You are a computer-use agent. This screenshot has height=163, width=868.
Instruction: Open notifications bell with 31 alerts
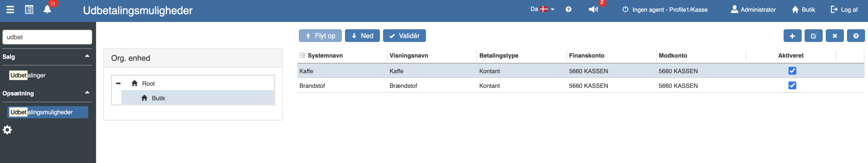(47, 10)
